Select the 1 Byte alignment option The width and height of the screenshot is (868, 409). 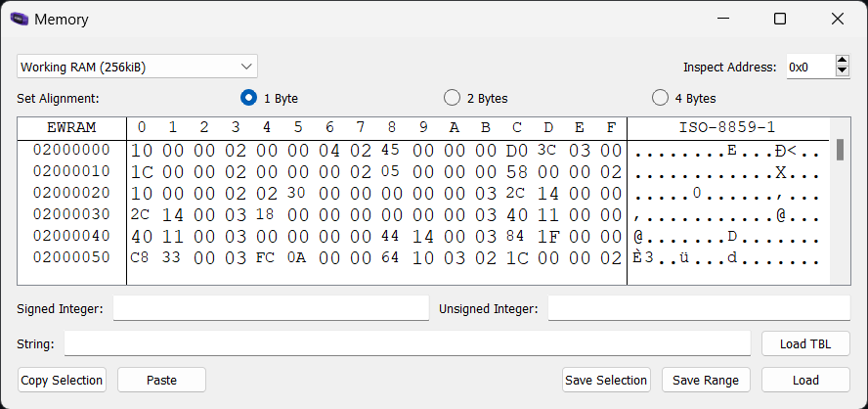[x=248, y=98]
